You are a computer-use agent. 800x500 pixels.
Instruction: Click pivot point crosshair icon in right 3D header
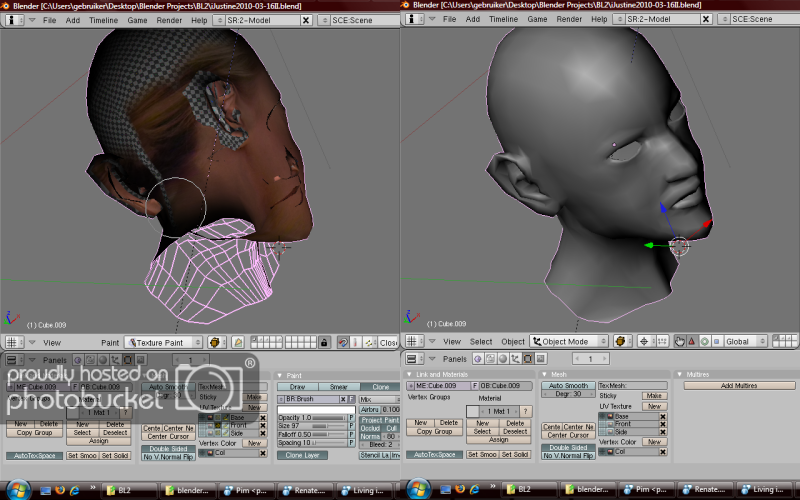click(x=644, y=341)
